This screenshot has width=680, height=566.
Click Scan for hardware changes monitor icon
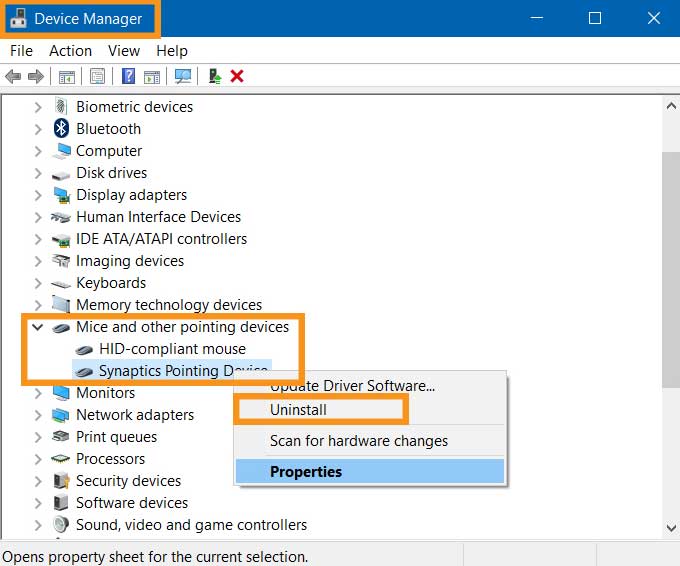coord(183,76)
